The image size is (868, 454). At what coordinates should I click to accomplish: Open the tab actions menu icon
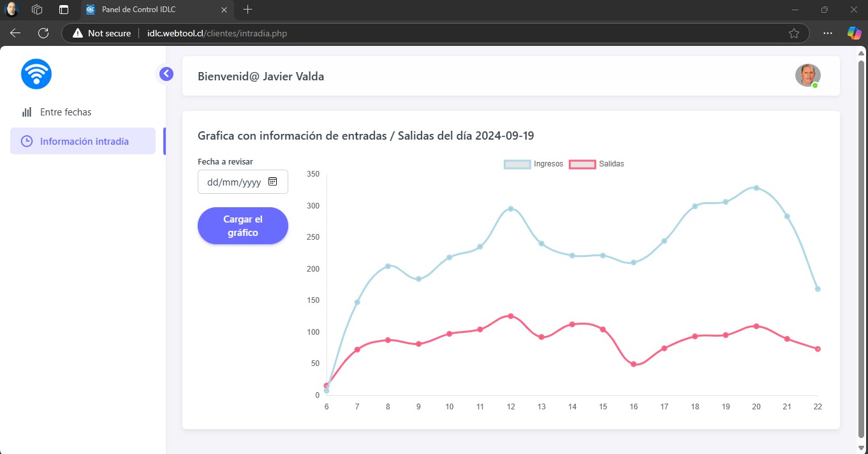[x=63, y=10]
